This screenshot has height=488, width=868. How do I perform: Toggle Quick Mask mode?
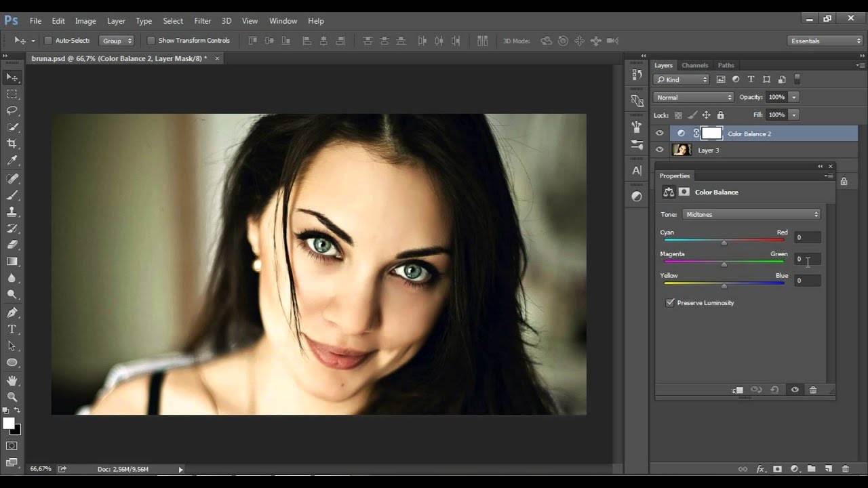point(12,446)
